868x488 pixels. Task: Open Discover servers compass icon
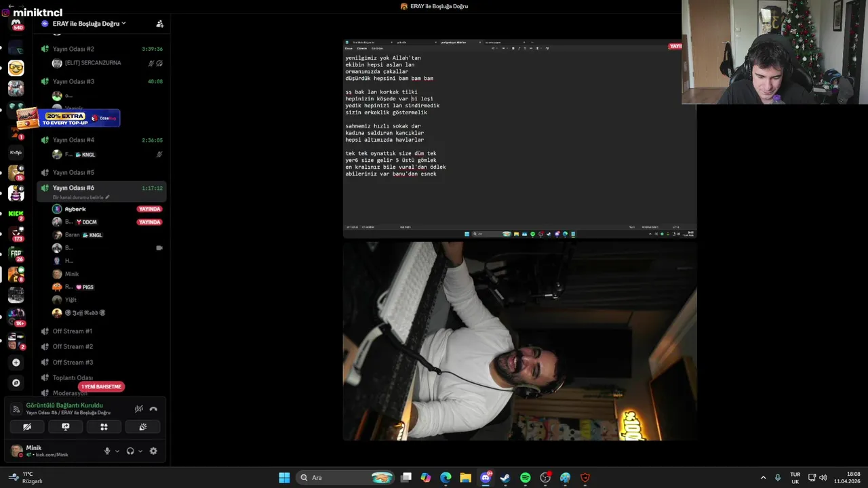[x=16, y=383]
